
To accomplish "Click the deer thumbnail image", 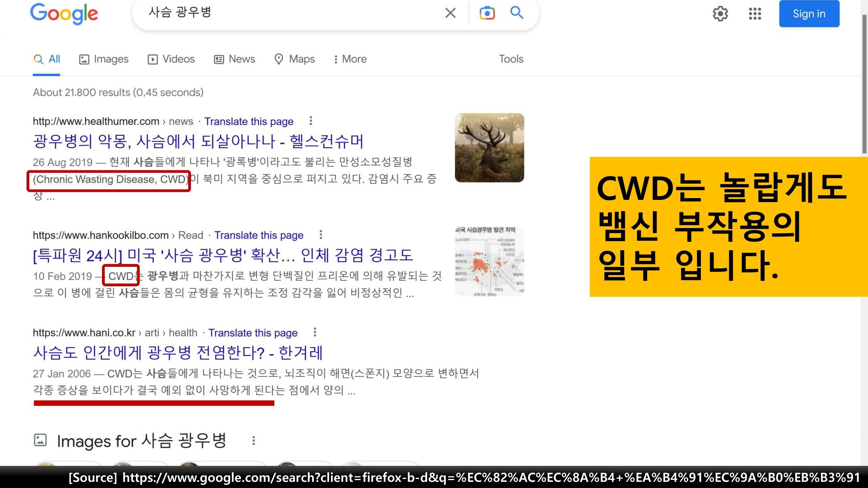I will [489, 147].
